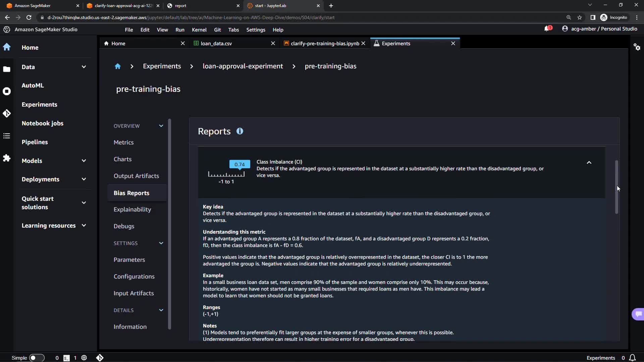Expand the Data menu in sidebar
Image resolution: width=644 pixels, height=362 pixels.
(x=84, y=67)
